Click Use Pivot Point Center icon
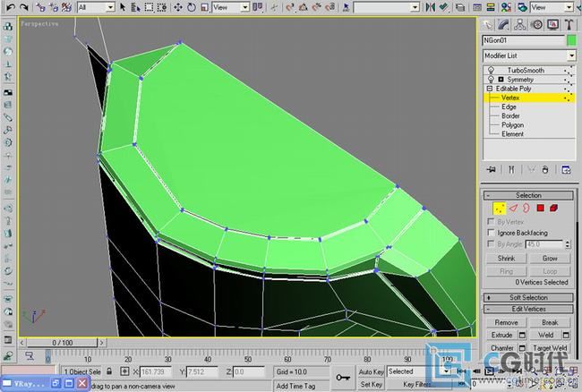The width and height of the screenshot is (582, 392). click(257, 7)
